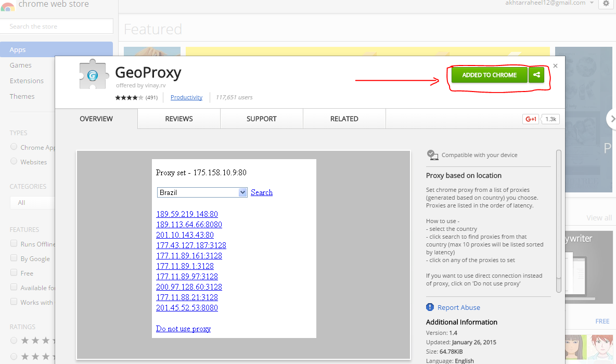
Task: Click the star rating of GeoProxy
Action: pos(129,97)
